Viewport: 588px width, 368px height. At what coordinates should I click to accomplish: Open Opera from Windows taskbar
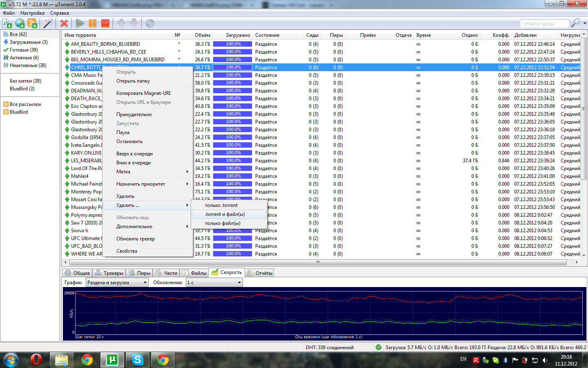click(x=36, y=360)
